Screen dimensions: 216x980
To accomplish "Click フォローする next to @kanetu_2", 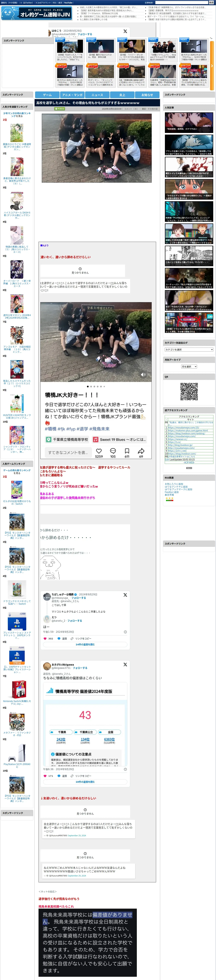I will tap(75, 621).
